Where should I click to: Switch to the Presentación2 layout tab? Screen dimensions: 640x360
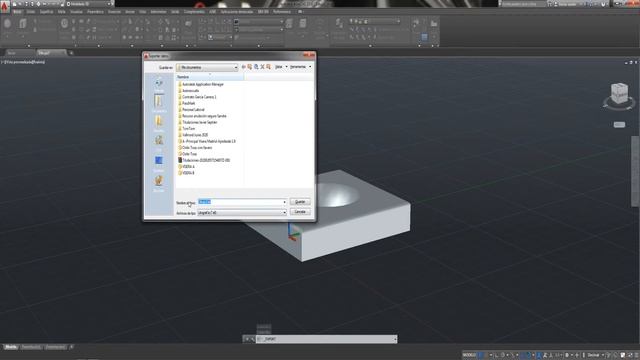[56, 347]
